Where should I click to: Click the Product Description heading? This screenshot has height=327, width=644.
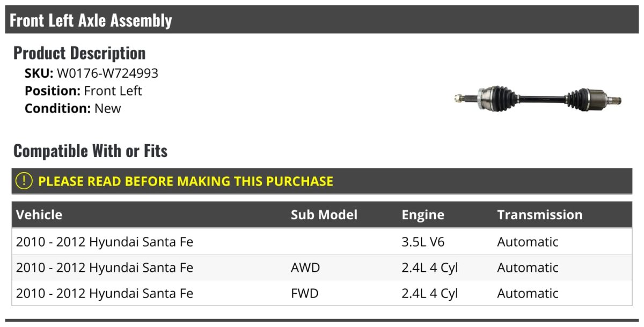tap(79, 53)
